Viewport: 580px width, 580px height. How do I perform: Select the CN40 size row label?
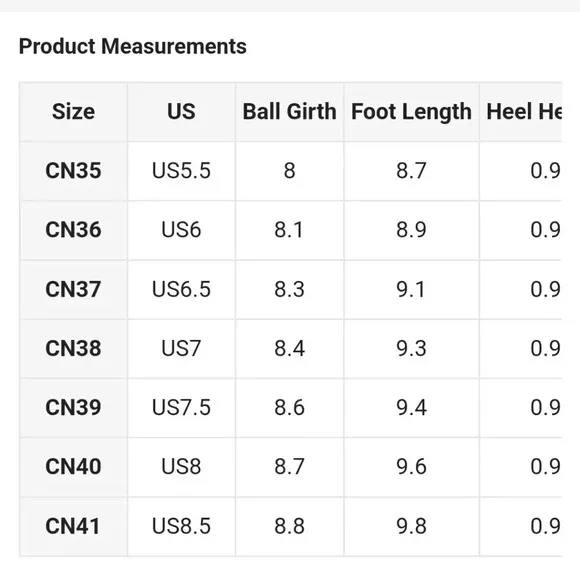(73, 467)
